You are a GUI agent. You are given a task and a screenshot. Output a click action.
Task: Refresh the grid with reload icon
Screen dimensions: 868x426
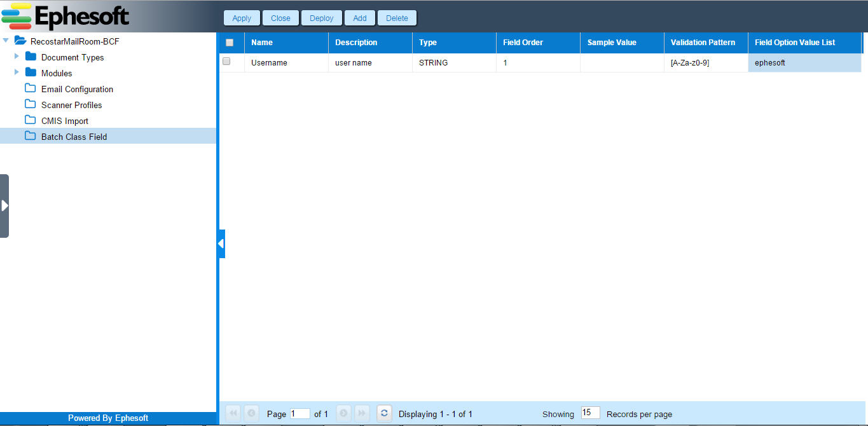pyautogui.click(x=384, y=413)
